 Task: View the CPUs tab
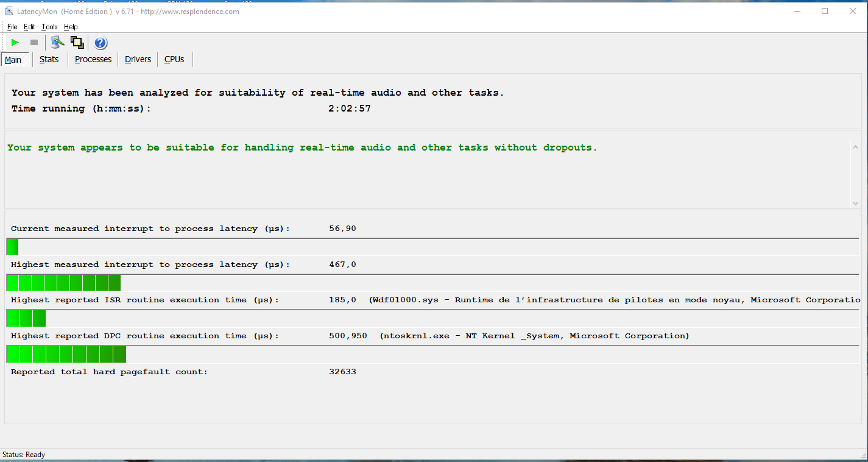[x=174, y=59]
